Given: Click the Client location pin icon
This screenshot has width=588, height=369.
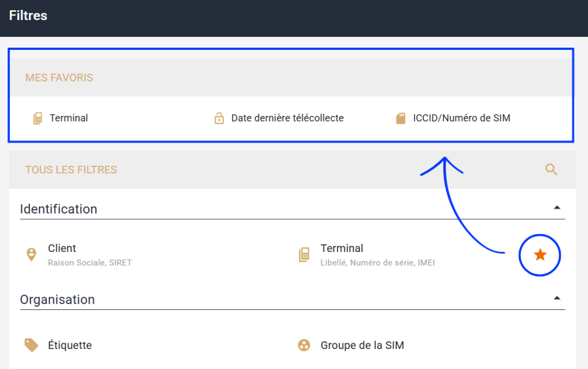Looking at the screenshot, I should pos(32,255).
